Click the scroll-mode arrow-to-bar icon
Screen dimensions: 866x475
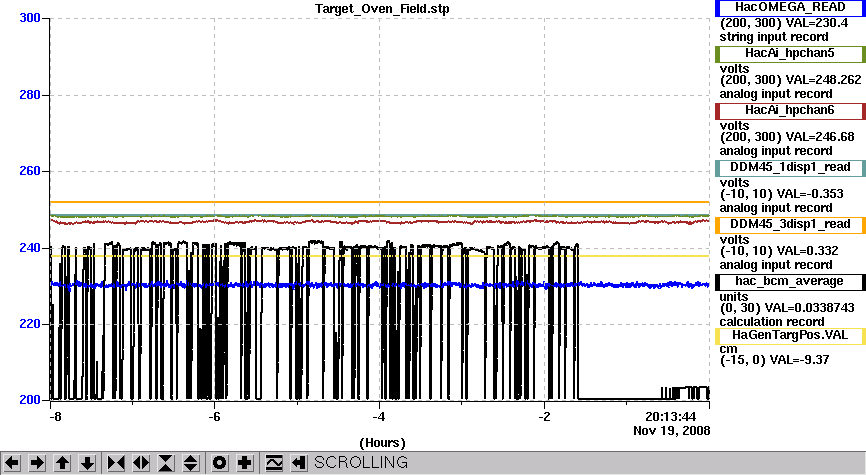(x=298, y=462)
